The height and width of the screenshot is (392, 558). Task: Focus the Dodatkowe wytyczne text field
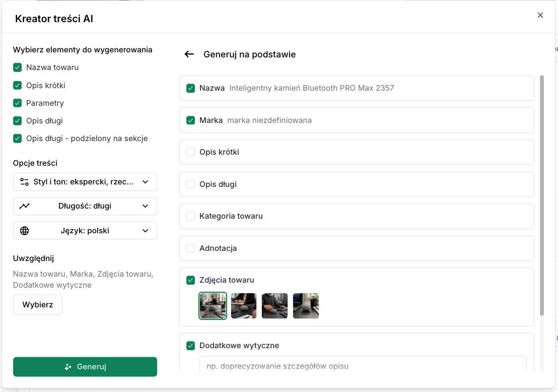pos(363,366)
